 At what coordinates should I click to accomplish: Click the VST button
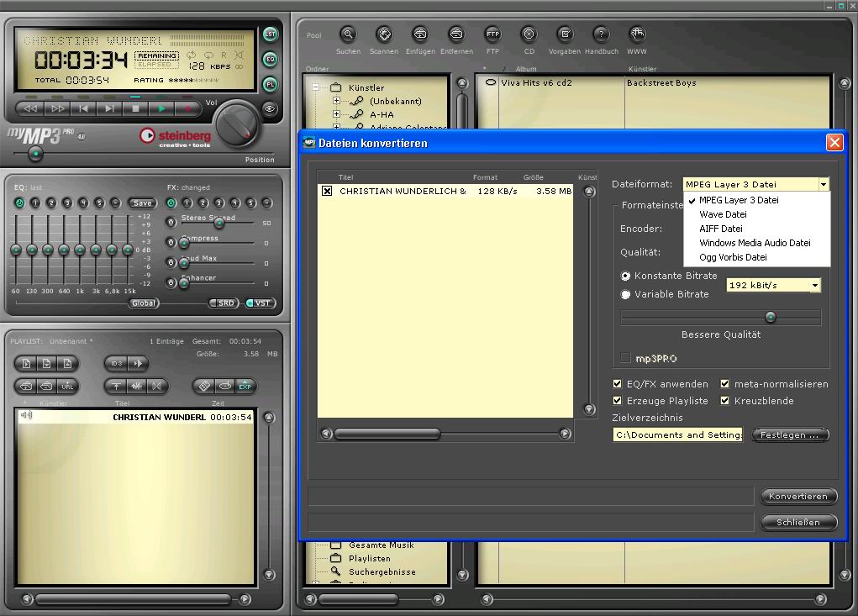coord(261,303)
